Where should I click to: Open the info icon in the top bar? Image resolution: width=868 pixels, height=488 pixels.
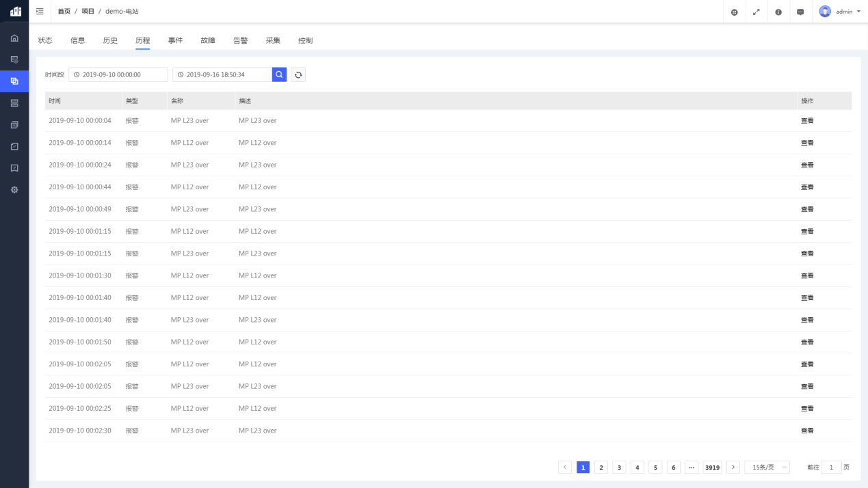[778, 12]
